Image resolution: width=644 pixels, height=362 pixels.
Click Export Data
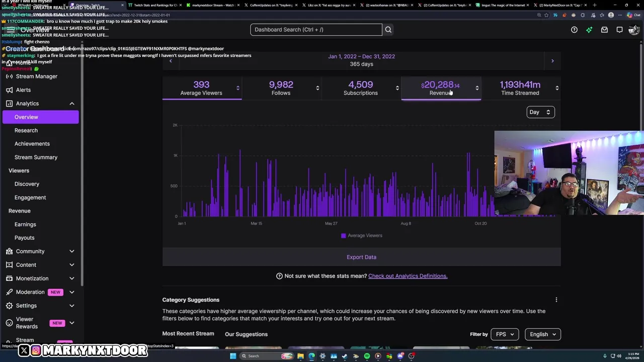point(361,257)
